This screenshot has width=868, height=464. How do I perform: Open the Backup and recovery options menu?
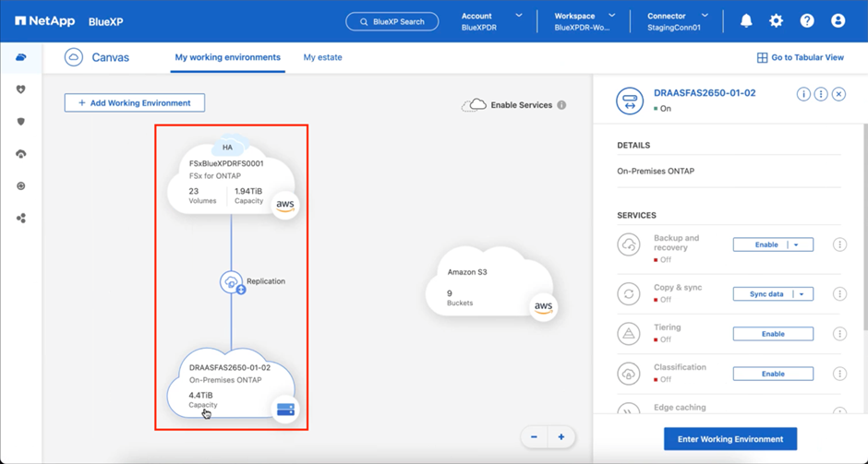click(839, 244)
